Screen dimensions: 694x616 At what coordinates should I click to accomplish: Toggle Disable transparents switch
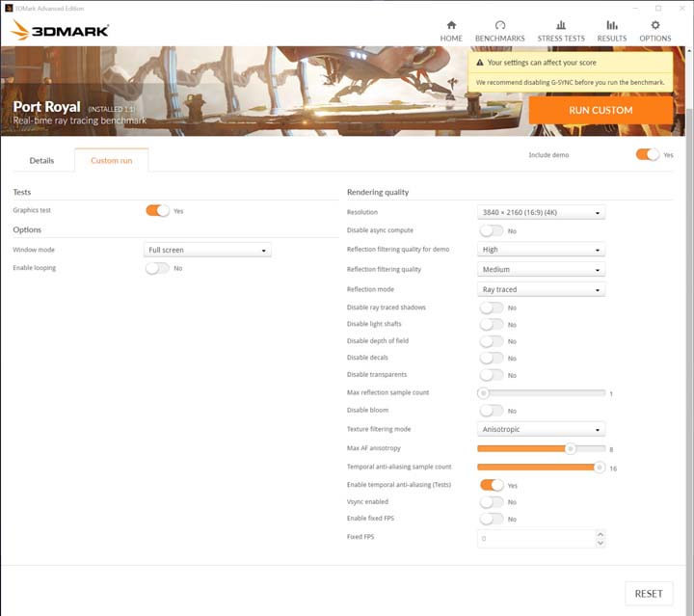coord(492,375)
